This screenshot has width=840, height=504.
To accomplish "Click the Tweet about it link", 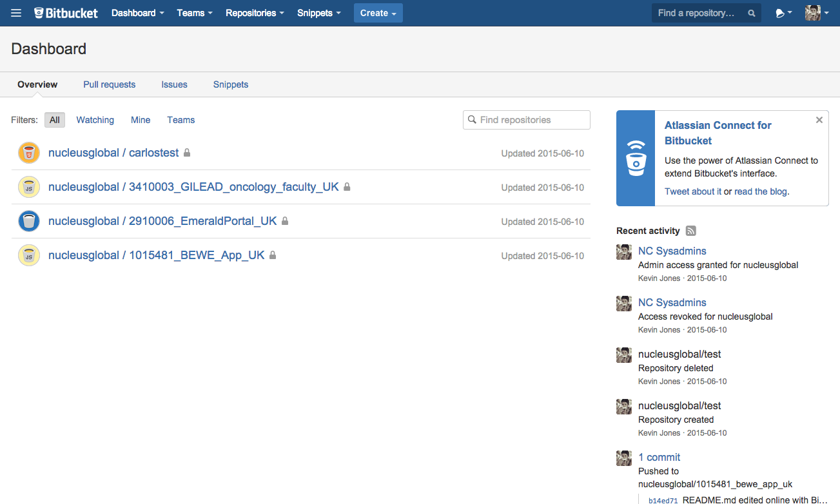I will [693, 191].
